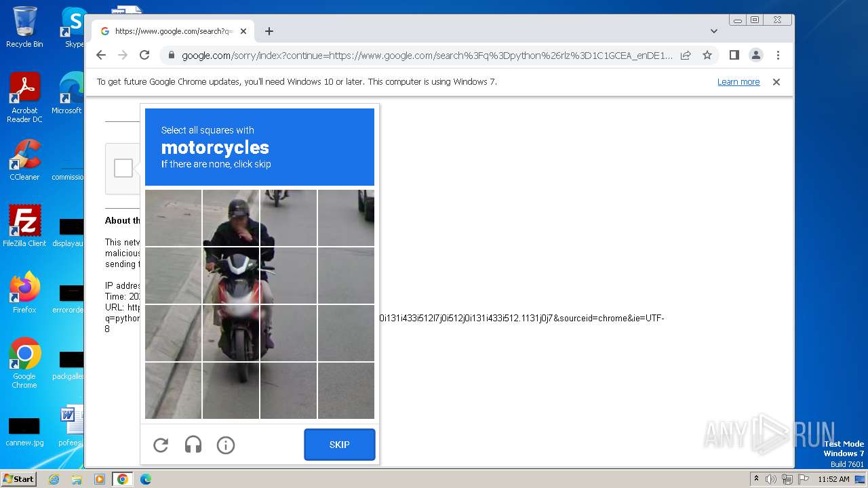Get an audio challenge via headphones icon

coord(193,445)
